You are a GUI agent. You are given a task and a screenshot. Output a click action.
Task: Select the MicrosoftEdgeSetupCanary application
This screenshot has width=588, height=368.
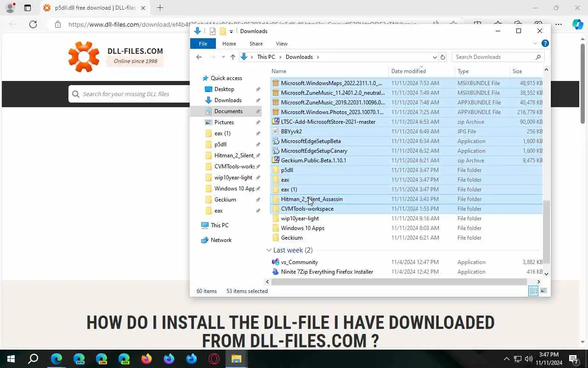click(407, 151)
